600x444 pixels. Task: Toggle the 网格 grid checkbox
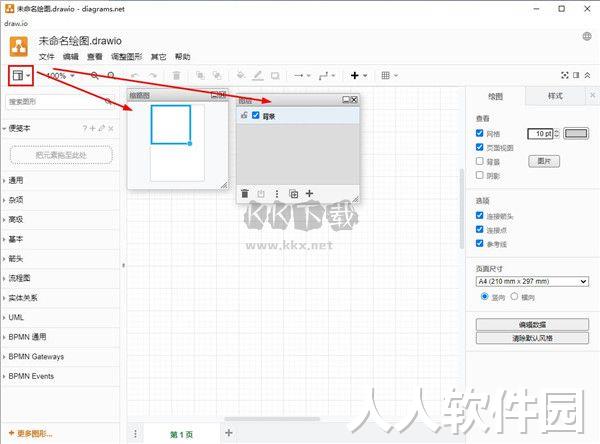pyautogui.click(x=479, y=133)
